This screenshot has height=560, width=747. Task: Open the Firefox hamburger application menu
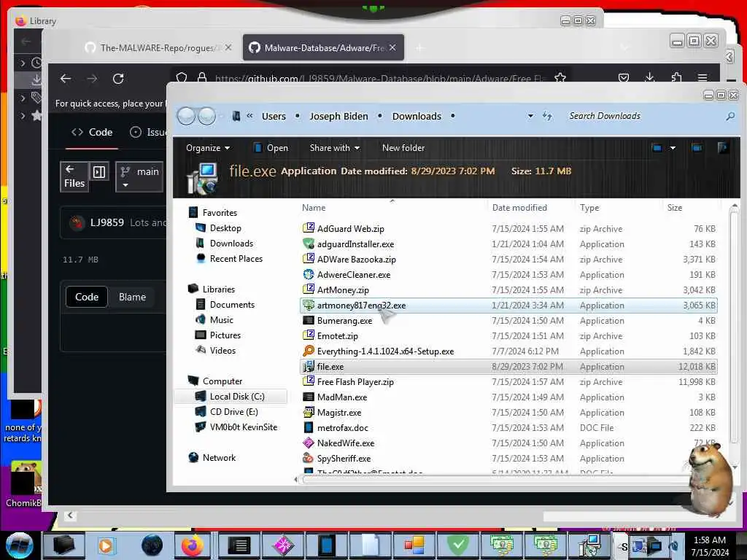703,77
